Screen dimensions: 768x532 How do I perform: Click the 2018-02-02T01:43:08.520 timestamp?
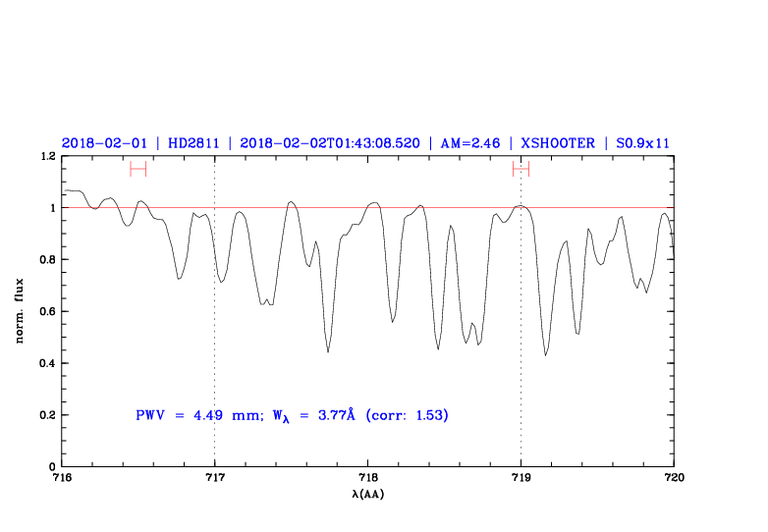click(x=330, y=142)
